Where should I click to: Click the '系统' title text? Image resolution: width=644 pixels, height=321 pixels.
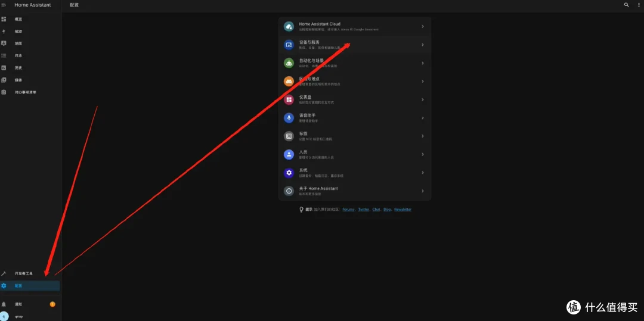click(303, 170)
